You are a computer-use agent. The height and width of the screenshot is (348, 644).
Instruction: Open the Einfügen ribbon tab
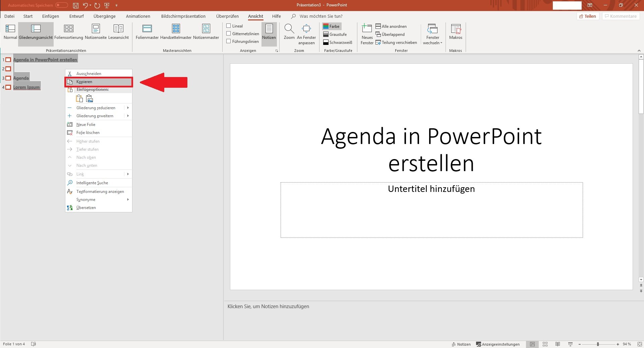click(x=51, y=16)
